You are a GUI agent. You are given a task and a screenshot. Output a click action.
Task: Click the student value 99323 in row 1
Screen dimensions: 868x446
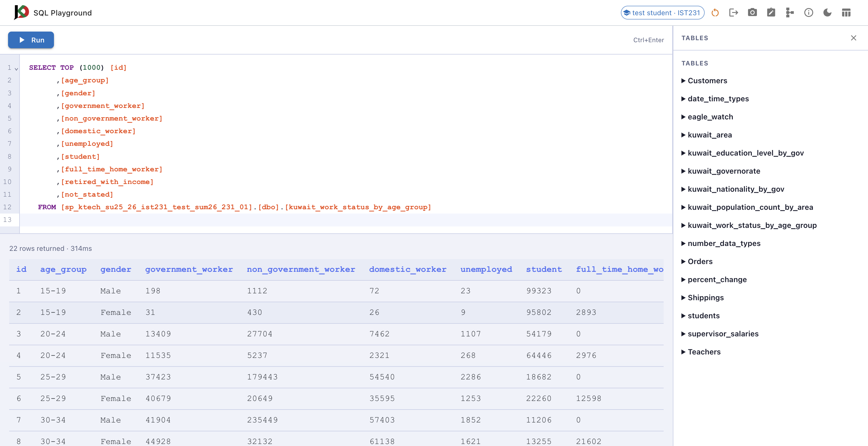click(539, 291)
